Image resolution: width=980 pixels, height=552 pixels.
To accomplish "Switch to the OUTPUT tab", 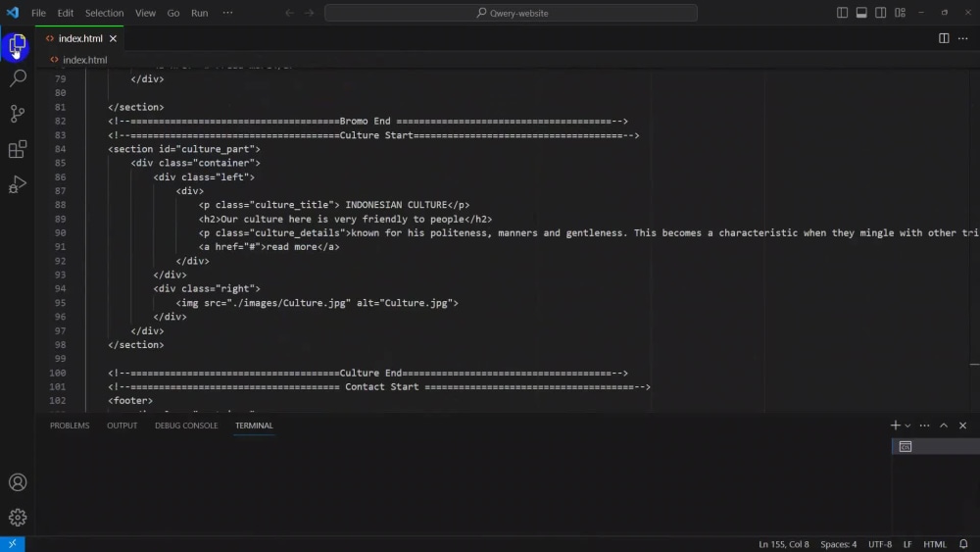I will (x=122, y=426).
